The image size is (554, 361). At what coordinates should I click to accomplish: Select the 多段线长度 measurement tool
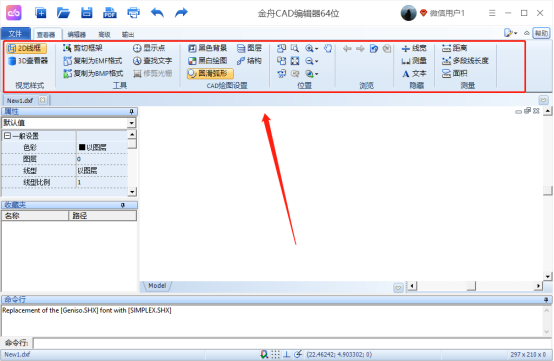465,61
